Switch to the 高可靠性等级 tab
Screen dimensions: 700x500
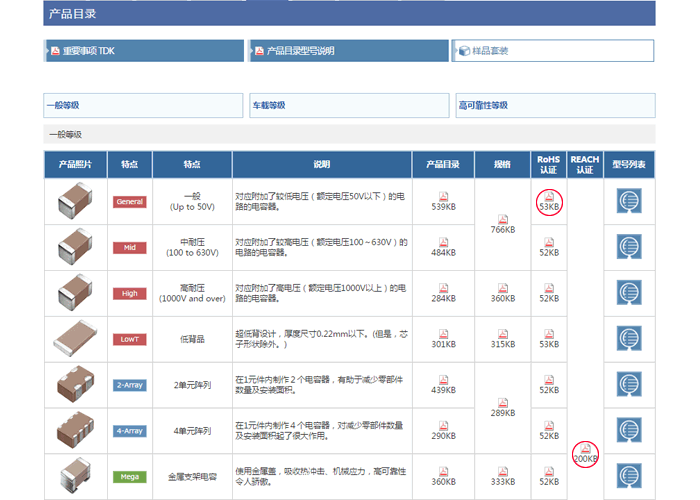coord(555,105)
